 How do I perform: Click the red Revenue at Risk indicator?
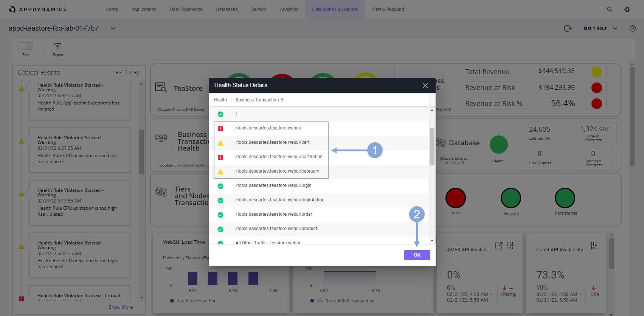(x=596, y=88)
